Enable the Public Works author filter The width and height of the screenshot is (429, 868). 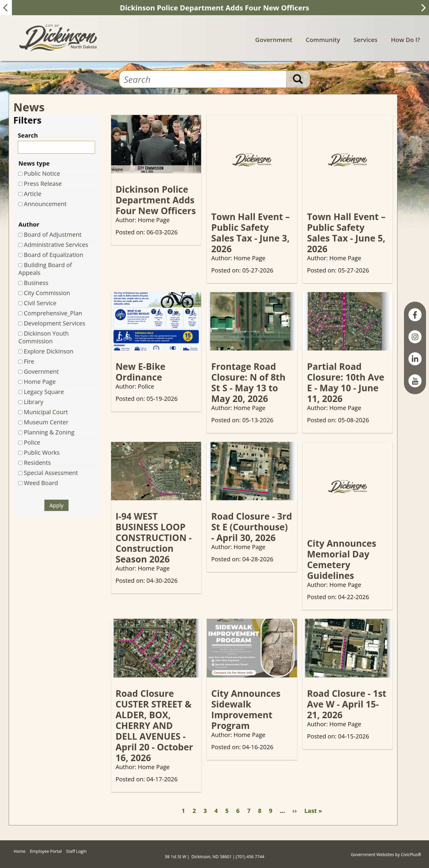[21, 453]
